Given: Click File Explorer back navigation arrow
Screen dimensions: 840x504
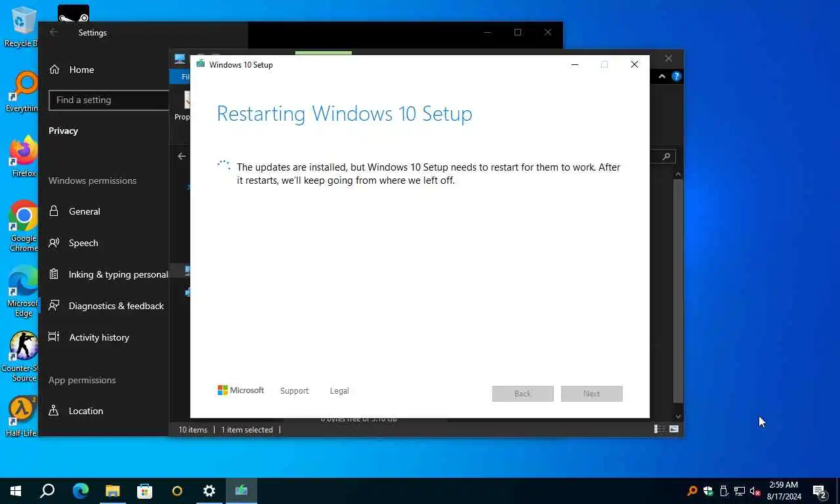Looking at the screenshot, I should click(x=182, y=156).
